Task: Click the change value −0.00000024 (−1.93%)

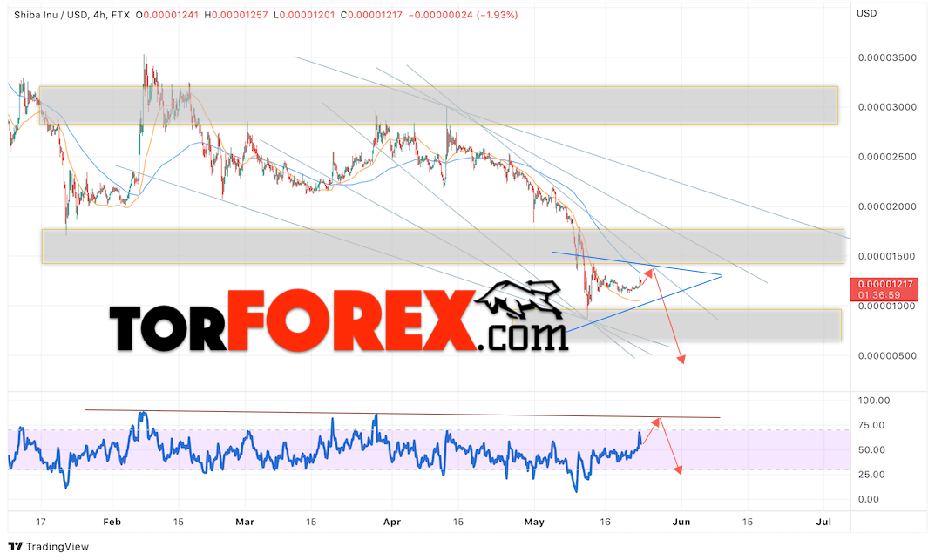Action: tap(464, 15)
